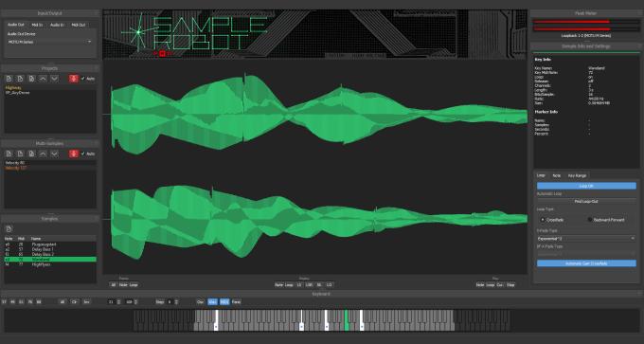The image size is (644, 344).
Task: Move project up with the up-arrow icon
Action: coord(43,79)
